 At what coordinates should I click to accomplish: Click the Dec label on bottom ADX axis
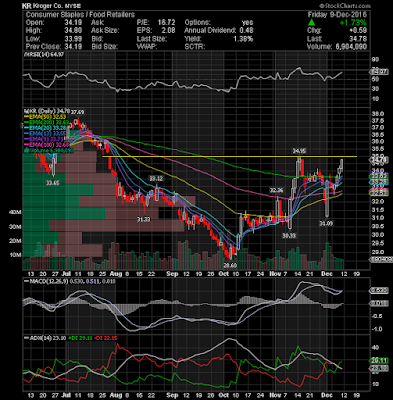click(327, 395)
